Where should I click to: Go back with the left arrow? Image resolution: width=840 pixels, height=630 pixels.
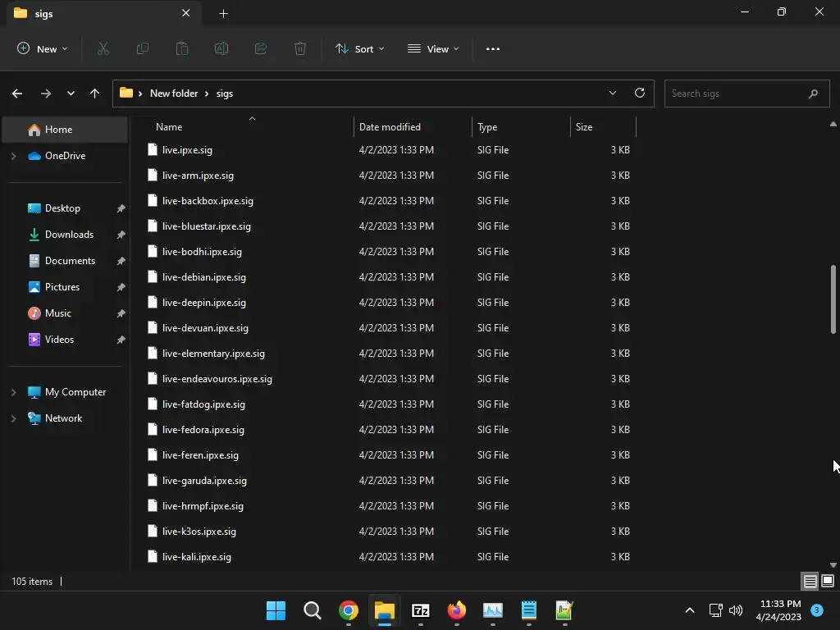click(x=17, y=94)
